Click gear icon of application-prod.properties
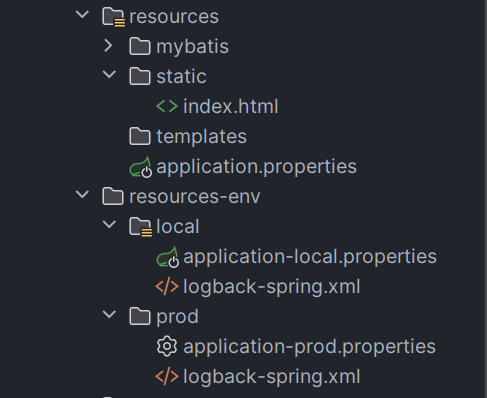Image resolution: width=487 pixels, height=398 pixels. pos(167,346)
